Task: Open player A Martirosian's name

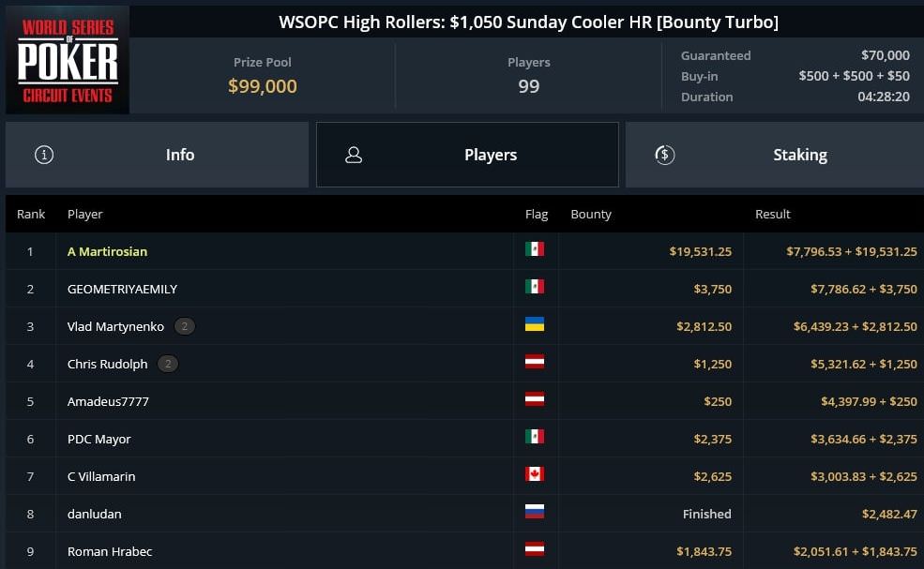Action: click(x=107, y=251)
